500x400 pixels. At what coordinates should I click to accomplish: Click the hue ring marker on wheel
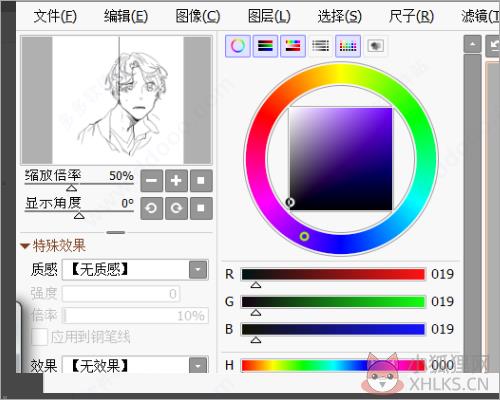click(304, 236)
